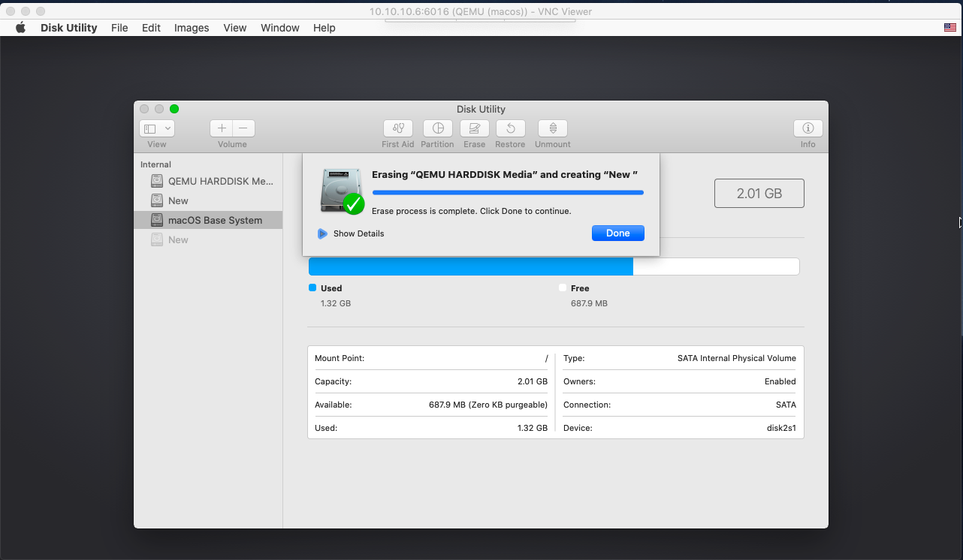Add a volume with plus button
This screenshot has width=963, height=560.
tap(222, 128)
